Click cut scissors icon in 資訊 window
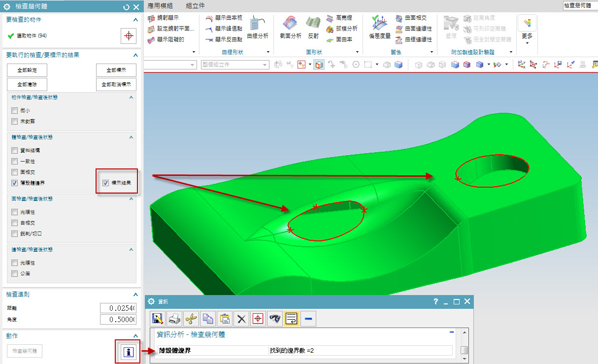The width and height of the screenshot is (598, 364). pyautogui.click(x=191, y=319)
